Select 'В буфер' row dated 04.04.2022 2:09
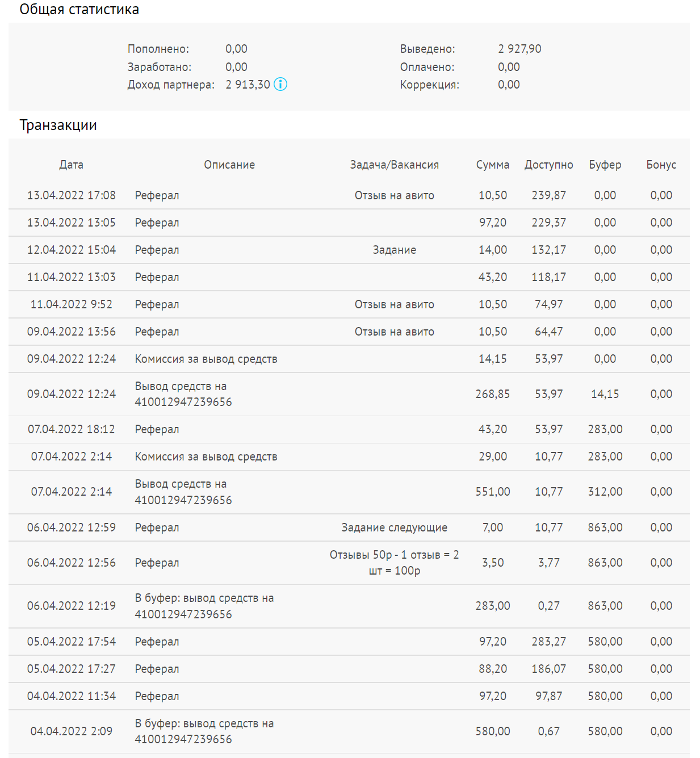 click(x=349, y=731)
